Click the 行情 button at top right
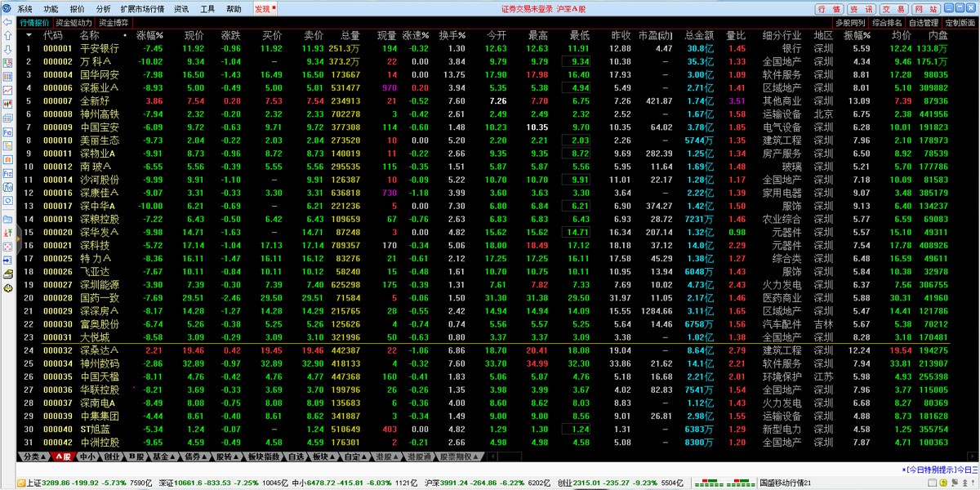The width and height of the screenshot is (980, 490). click(x=828, y=9)
